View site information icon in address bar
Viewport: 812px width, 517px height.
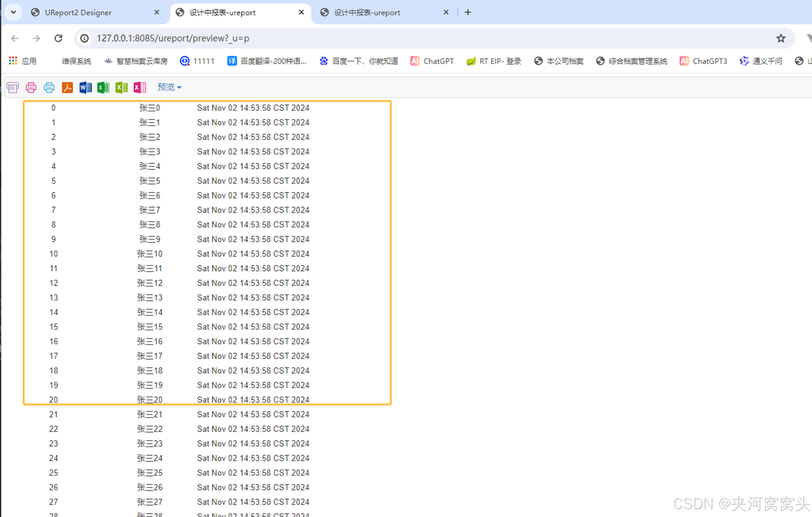click(84, 38)
